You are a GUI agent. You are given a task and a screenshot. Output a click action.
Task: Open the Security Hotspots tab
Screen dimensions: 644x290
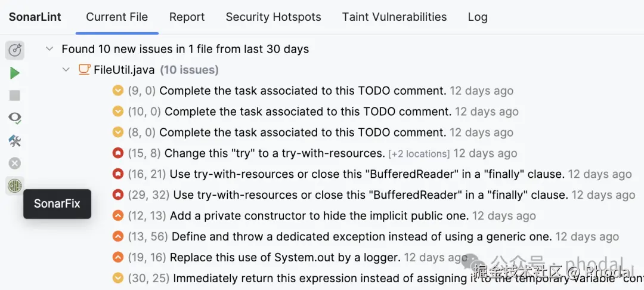click(273, 17)
